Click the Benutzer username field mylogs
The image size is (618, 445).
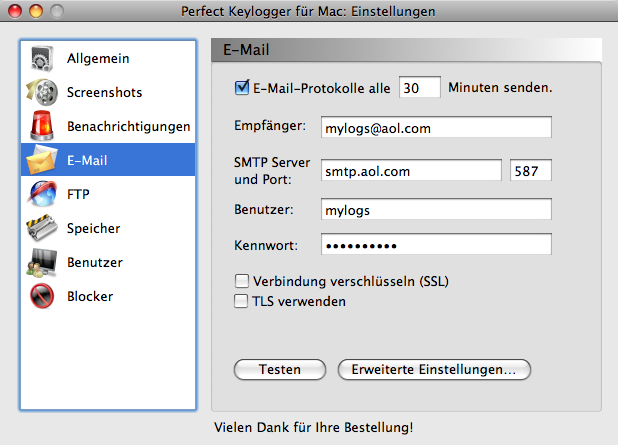pyautogui.click(x=436, y=209)
